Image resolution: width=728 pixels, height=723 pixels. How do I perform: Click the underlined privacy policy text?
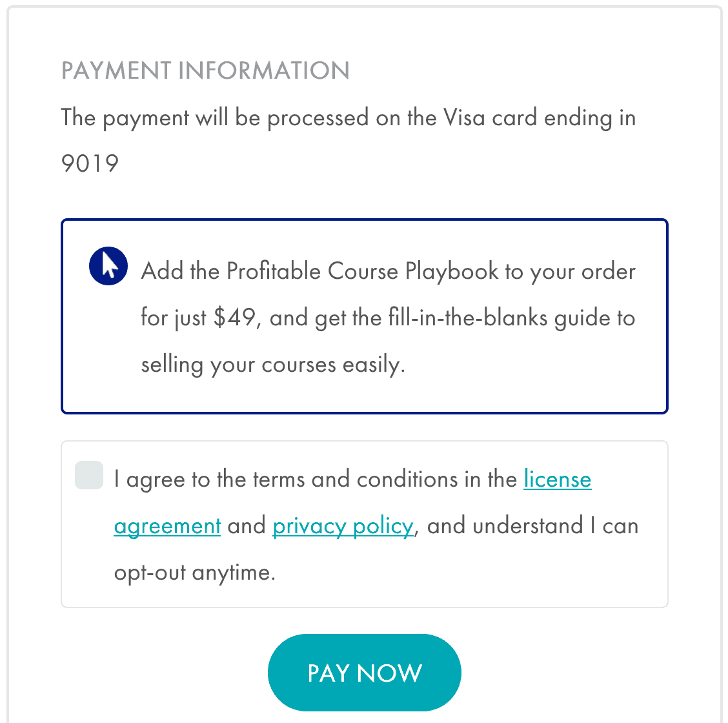point(342,525)
